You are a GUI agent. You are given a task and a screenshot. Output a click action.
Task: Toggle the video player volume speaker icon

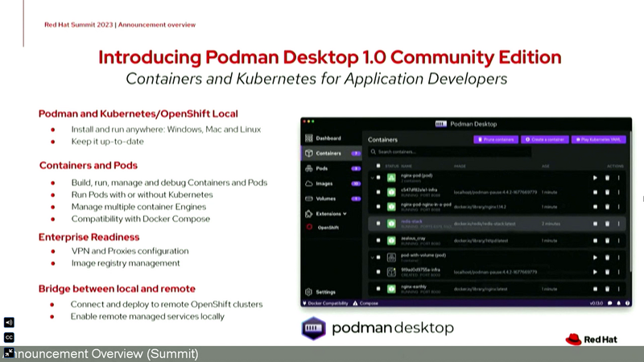click(9, 323)
